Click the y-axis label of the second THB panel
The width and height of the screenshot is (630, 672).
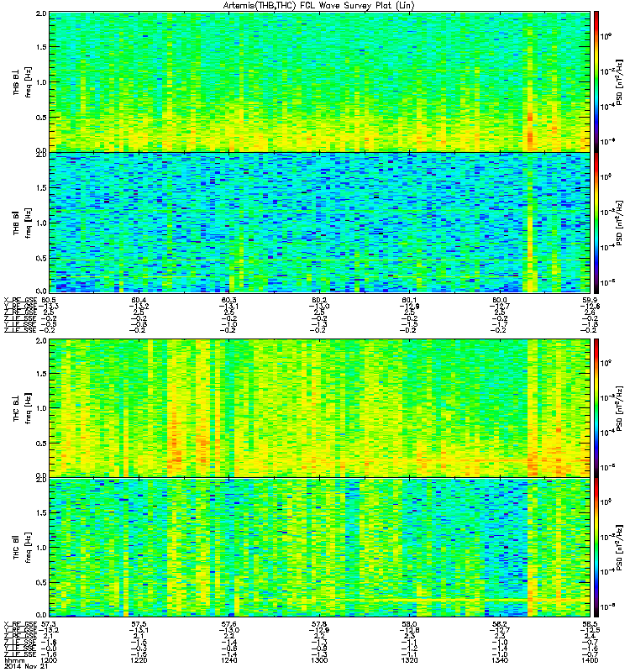(x=23, y=223)
